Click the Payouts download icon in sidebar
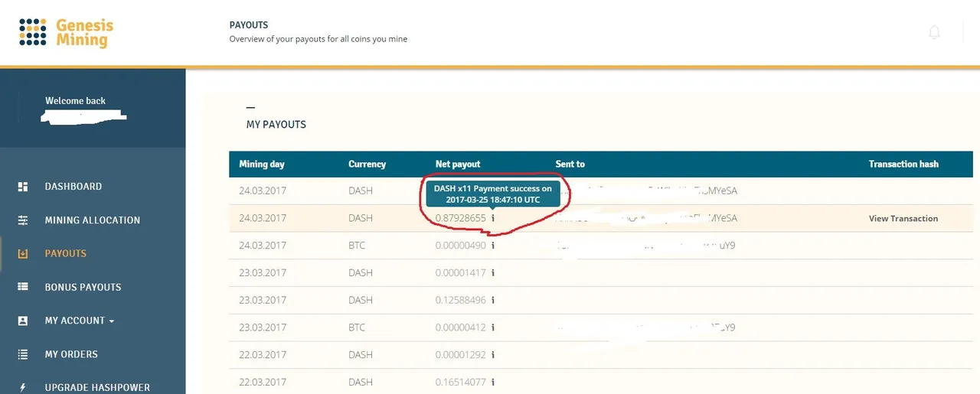 tap(23, 254)
